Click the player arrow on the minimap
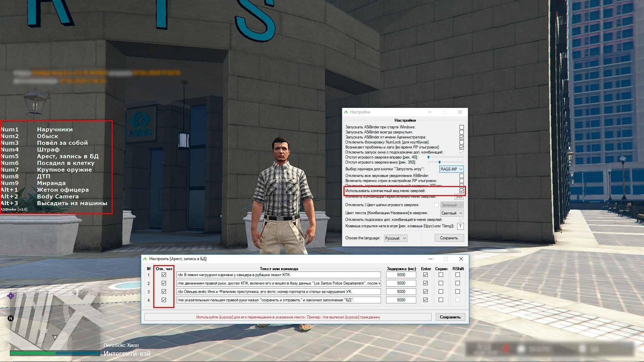644x362 pixels. click(x=55, y=337)
